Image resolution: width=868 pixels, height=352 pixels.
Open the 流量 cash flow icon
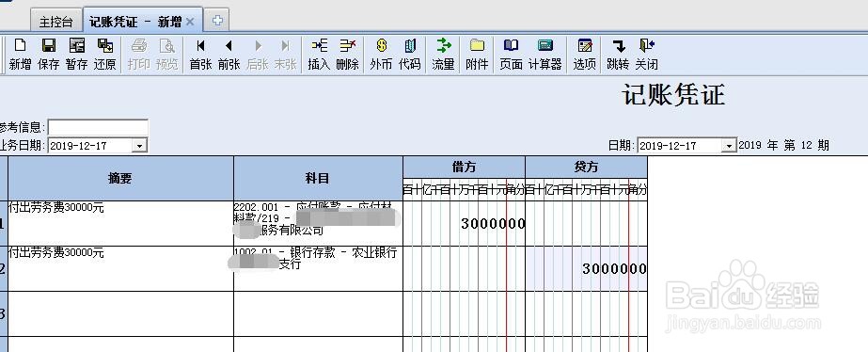tap(444, 54)
